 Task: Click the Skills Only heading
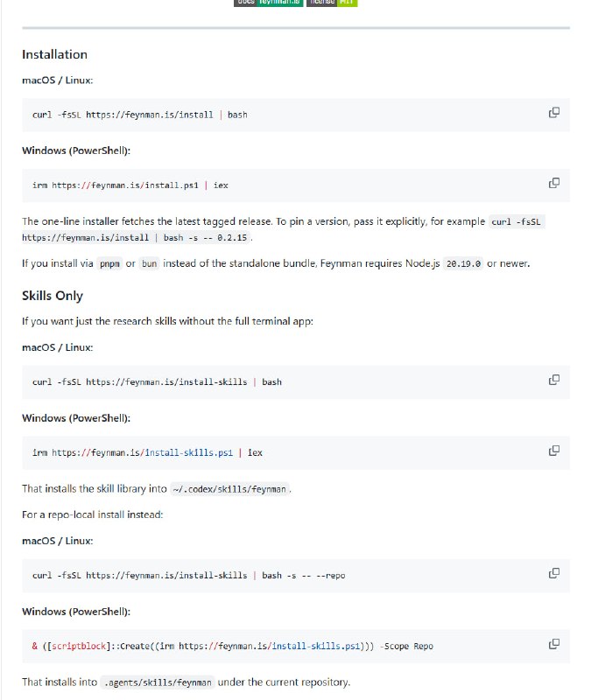[53, 296]
